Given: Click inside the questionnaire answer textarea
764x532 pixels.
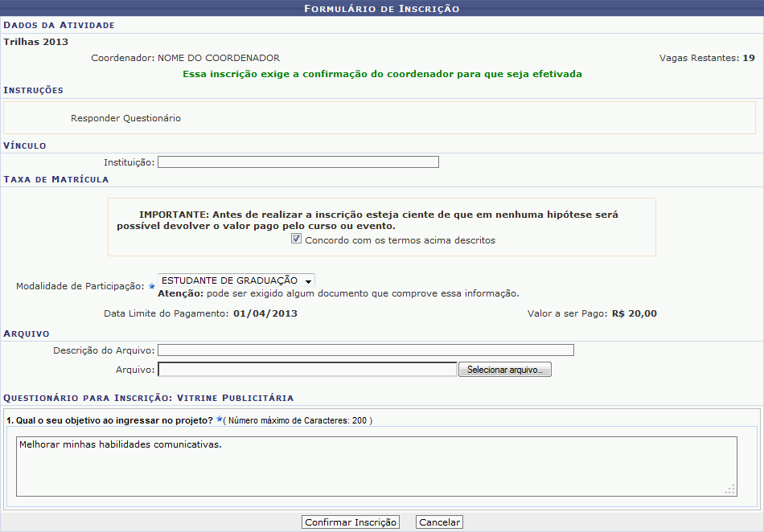Looking at the screenshot, I should pos(376,466).
